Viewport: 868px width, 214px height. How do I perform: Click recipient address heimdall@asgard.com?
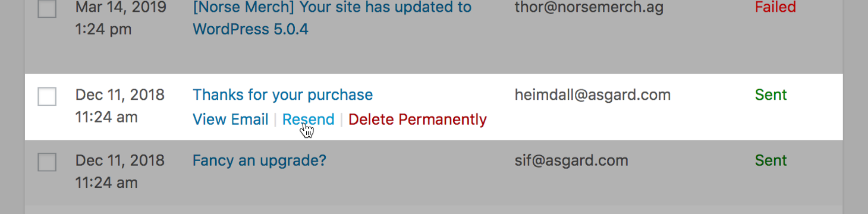click(x=593, y=95)
